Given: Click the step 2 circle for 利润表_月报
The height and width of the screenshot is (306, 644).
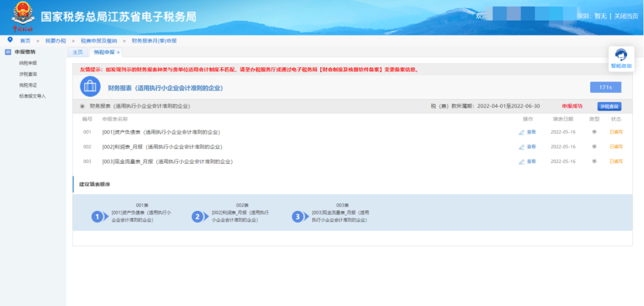Looking at the screenshot, I should click(198, 217).
